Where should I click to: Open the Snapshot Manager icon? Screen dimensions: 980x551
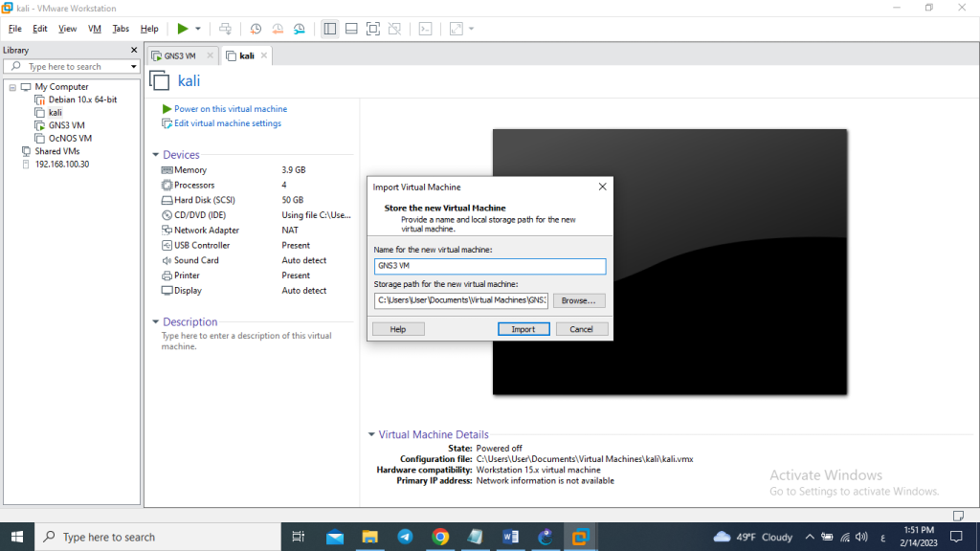pyautogui.click(x=300, y=29)
